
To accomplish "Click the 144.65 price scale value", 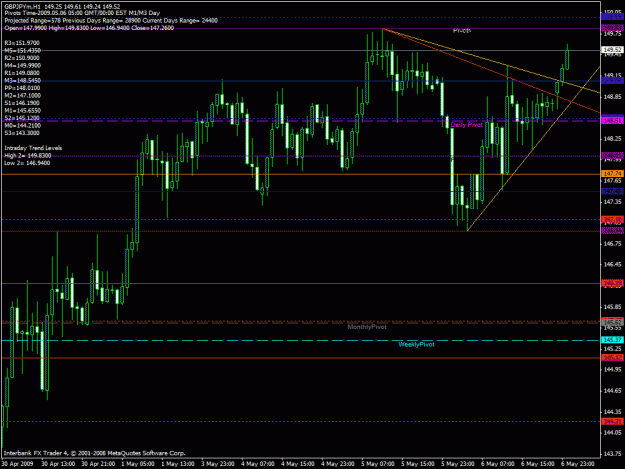I will pyautogui.click(x=613, y=391).
